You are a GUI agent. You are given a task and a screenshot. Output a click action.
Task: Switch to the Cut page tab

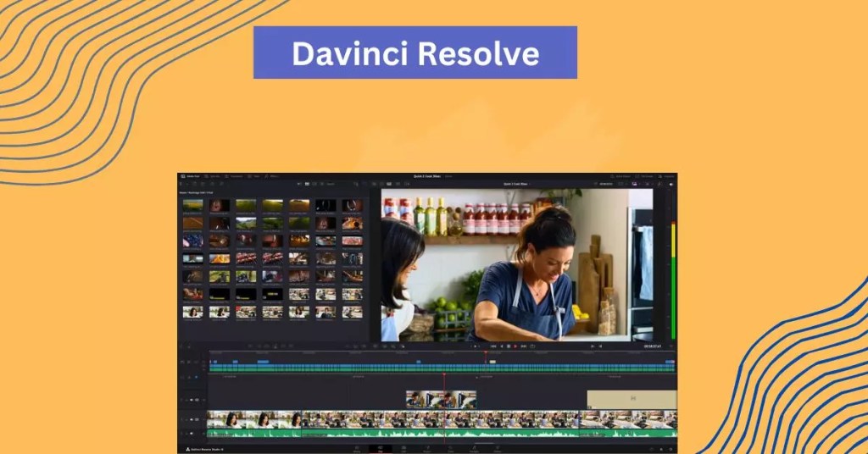[381, 448]
